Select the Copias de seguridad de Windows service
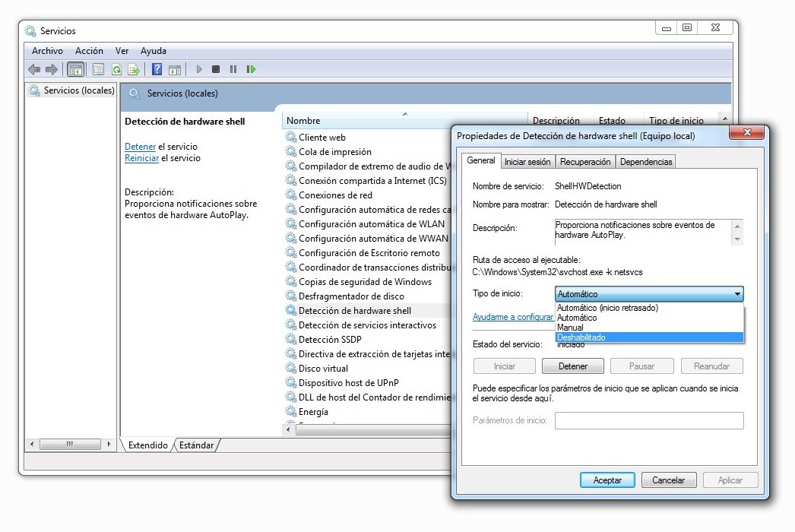The height and width of the screenshot is (532, 795). click(365, 281)
